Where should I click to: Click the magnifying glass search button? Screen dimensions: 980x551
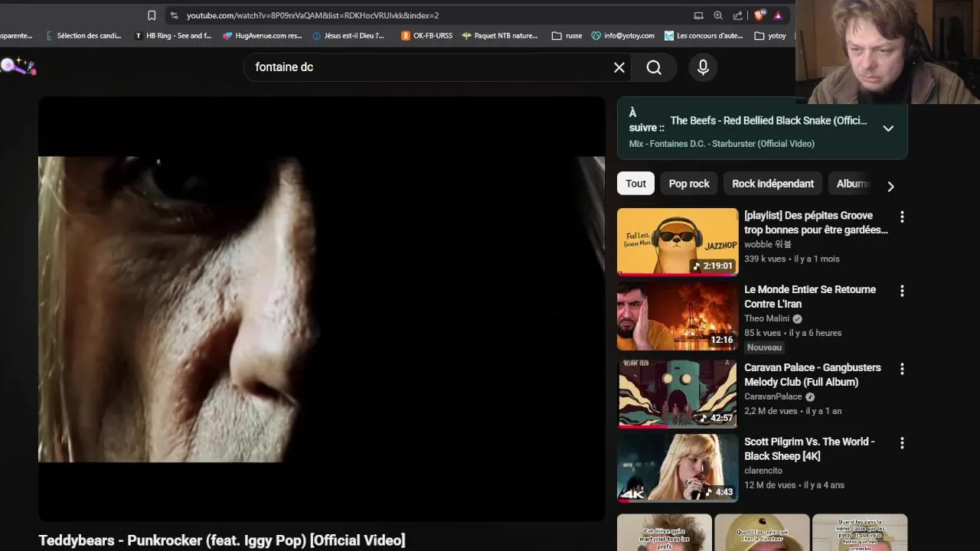(654, 67)
